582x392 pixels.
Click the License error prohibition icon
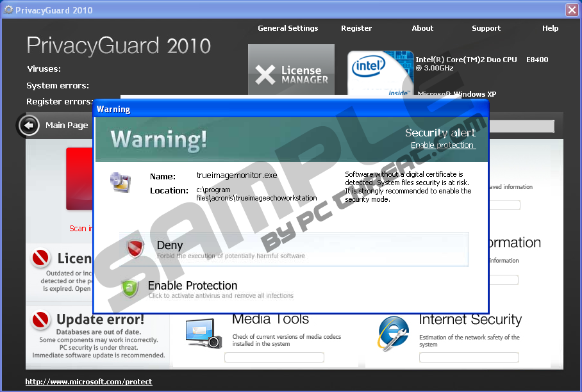point(40,257)
